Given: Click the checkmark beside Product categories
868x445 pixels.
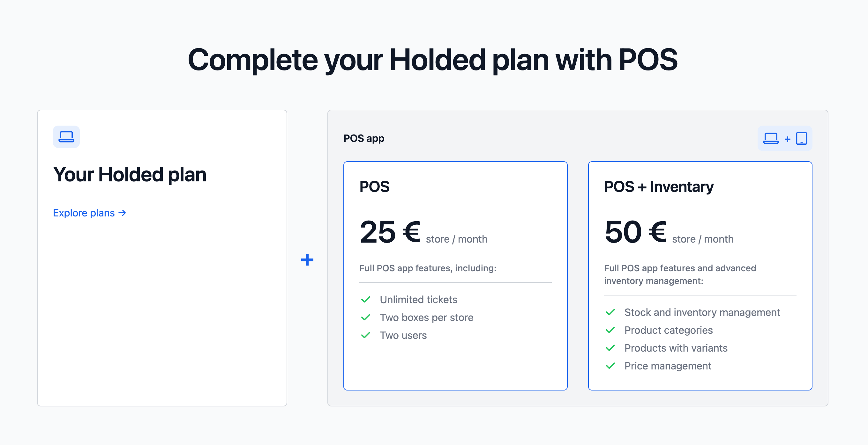Looking at the screenshot, I should (610, 330).
